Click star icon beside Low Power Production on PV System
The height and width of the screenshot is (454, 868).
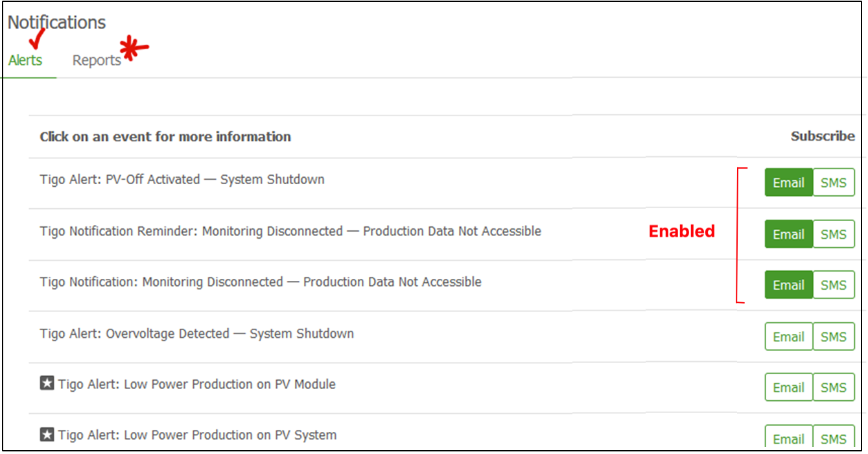pos(47,435)
